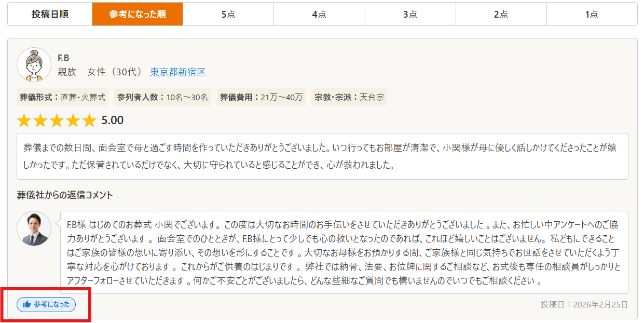Choose the 2点 rating filter
This screenshot has width=644, height=323.
tap(501, 14)
